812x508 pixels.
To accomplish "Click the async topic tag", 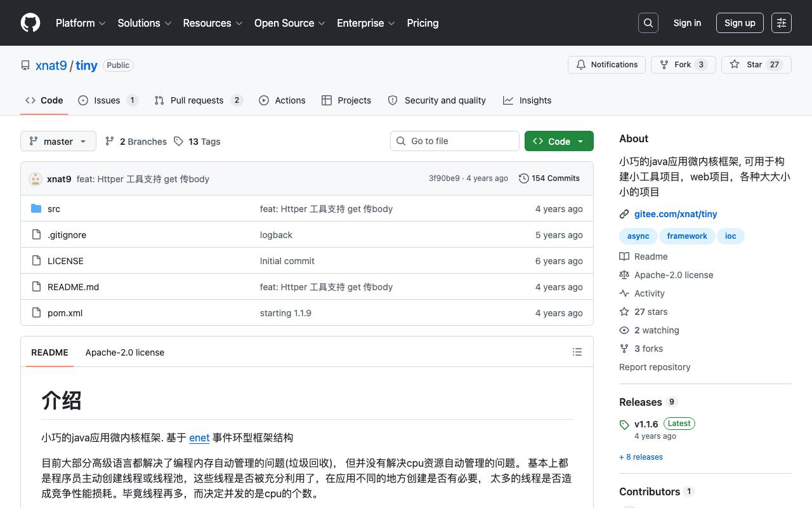I will 638,236.
